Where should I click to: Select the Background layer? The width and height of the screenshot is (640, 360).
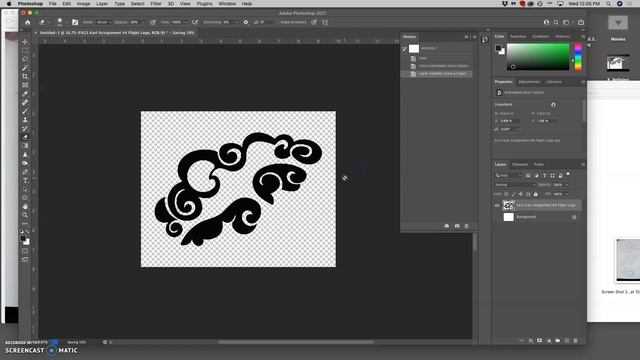pyautogui.click(x=538, y=217)
